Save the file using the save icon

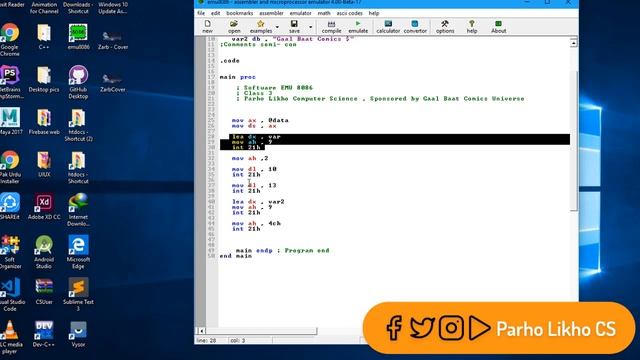click(294, 27)
